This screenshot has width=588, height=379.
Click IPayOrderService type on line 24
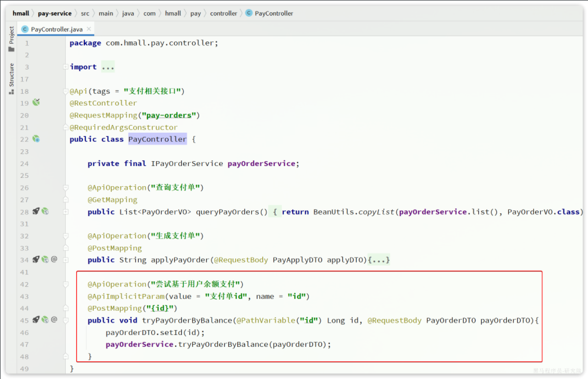(x=187, y=164)
